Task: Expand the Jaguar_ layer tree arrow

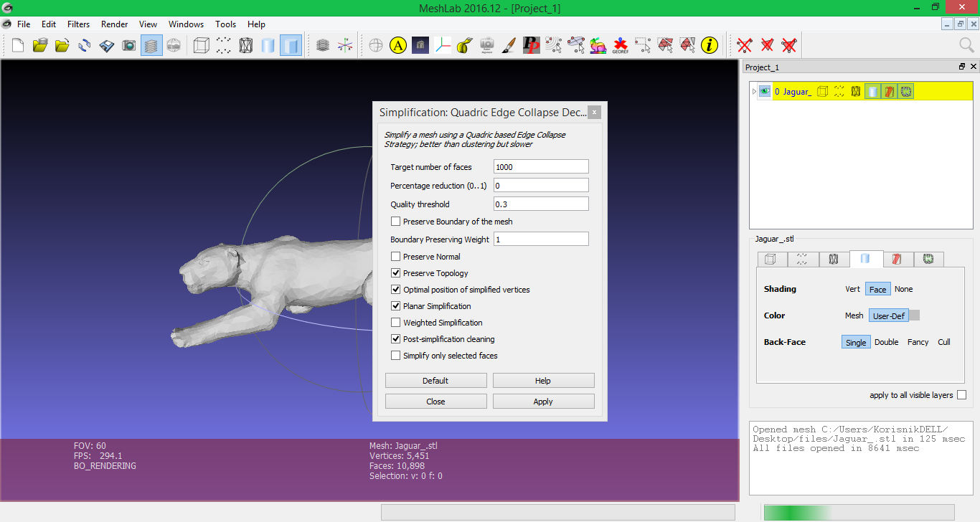Action: coord(754,92)
